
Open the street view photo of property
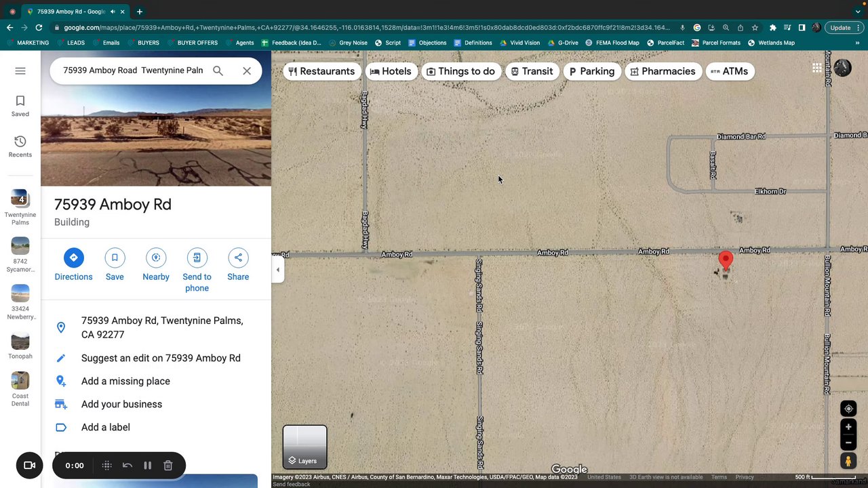click(156, 136)
